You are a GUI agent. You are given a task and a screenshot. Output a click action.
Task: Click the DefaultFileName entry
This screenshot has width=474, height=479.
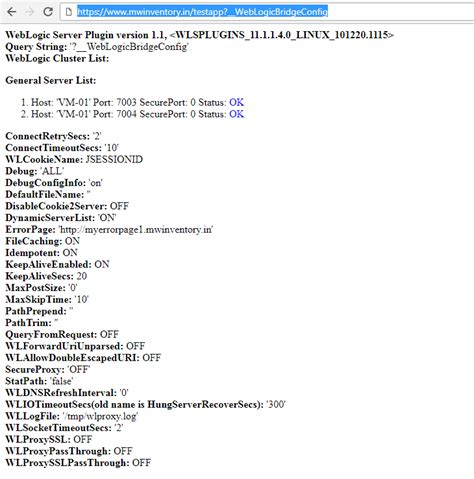[48, 194]
